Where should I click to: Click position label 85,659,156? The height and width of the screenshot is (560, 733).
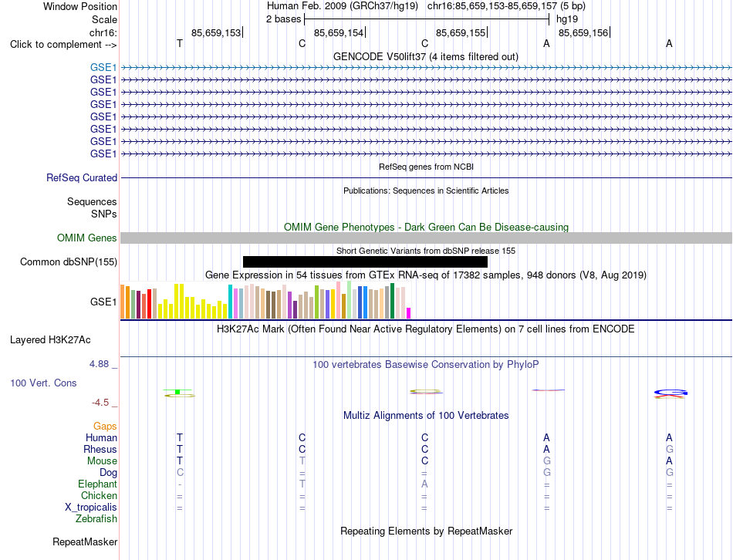tap(583, 32)
